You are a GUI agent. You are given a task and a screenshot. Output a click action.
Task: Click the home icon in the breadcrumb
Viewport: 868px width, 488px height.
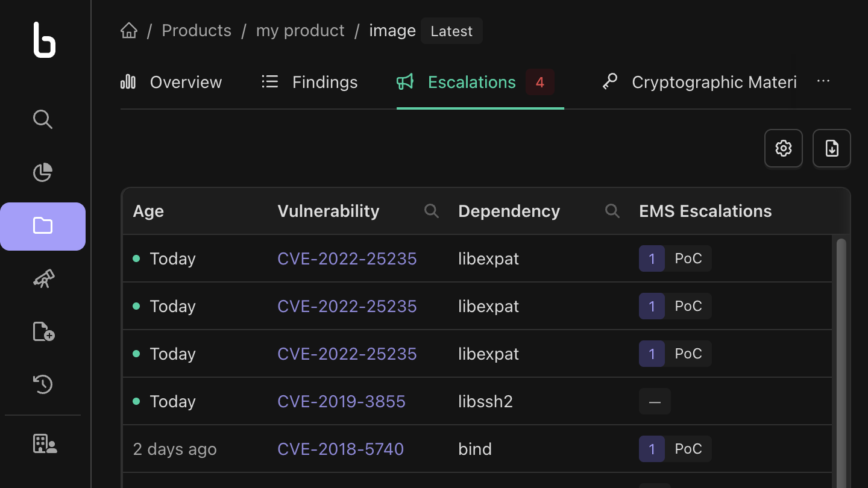pos(129,31)
